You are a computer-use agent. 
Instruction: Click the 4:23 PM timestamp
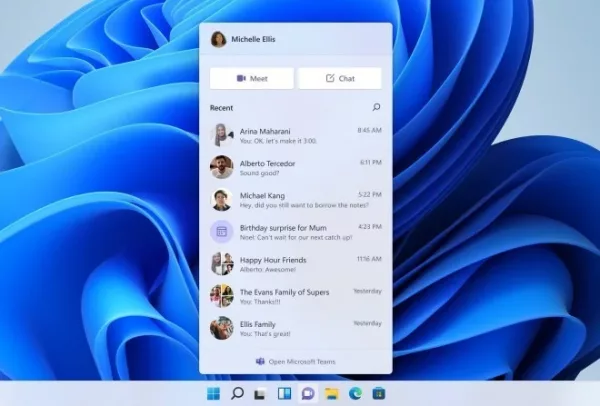370,227
